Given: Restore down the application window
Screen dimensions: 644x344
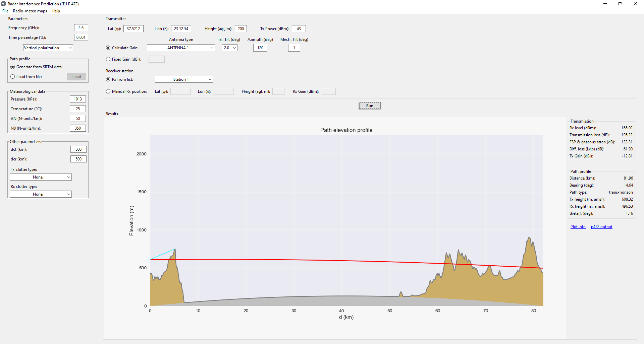Looking at the screenshot, I should click(x=620, y=4).
